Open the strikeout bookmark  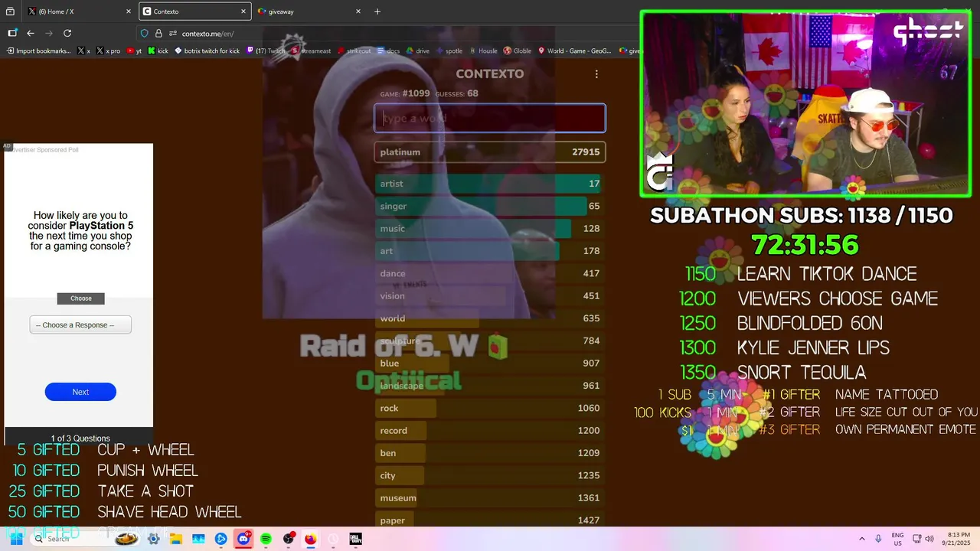354,51
